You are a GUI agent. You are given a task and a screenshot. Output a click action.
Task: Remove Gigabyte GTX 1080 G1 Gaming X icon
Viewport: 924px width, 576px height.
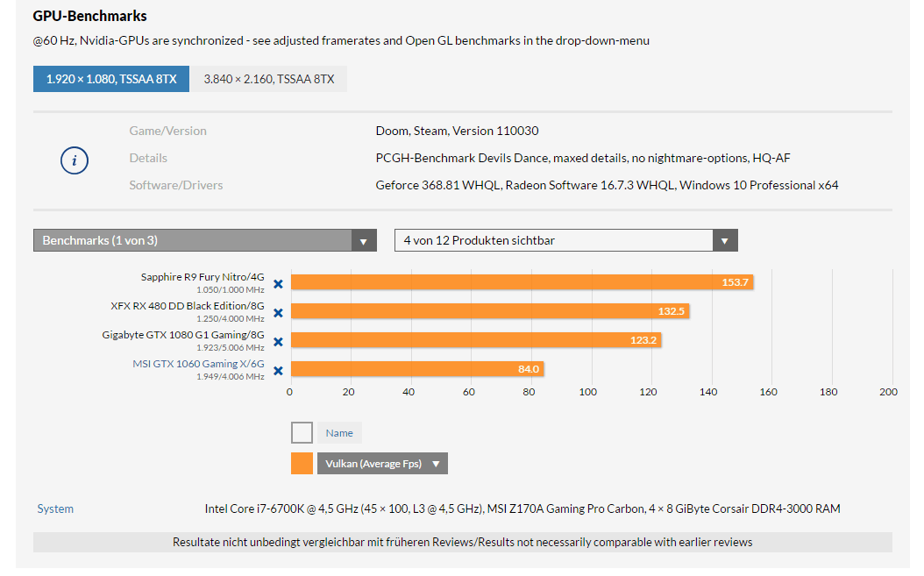(278, 341)
